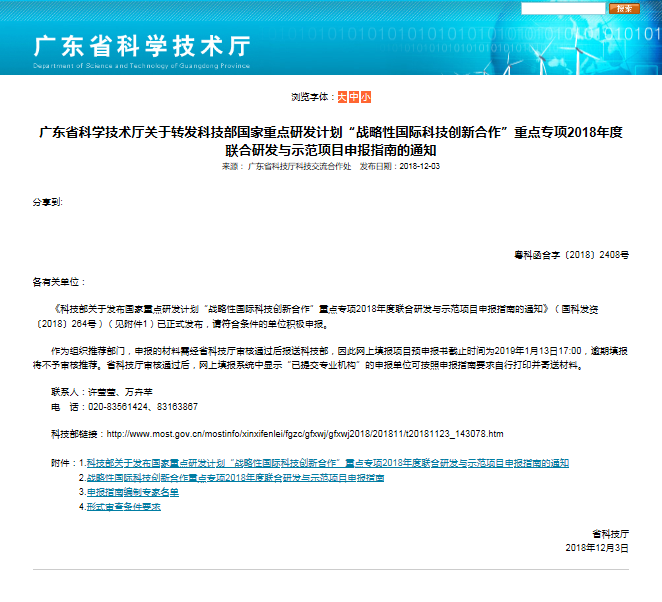The height and width of the screenshot is (602, 662).
Task: Click the phone number 020-83561424
Action: (118, 407)
